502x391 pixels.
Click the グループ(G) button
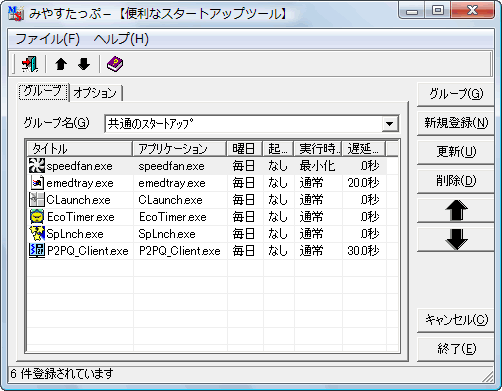click(x=455, y=94)
